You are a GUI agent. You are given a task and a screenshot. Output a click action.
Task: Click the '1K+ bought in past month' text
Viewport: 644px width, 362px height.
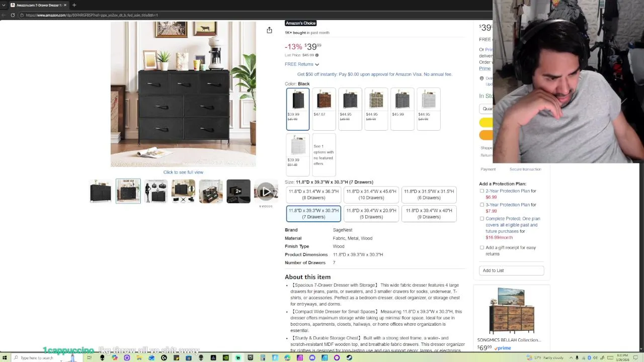(307, 33)
